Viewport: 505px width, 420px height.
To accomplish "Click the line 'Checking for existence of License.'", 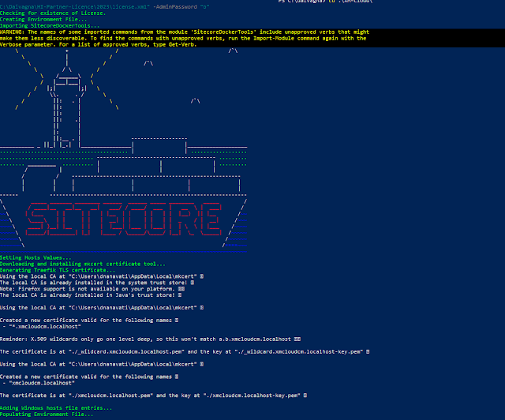I will [53, 13].
